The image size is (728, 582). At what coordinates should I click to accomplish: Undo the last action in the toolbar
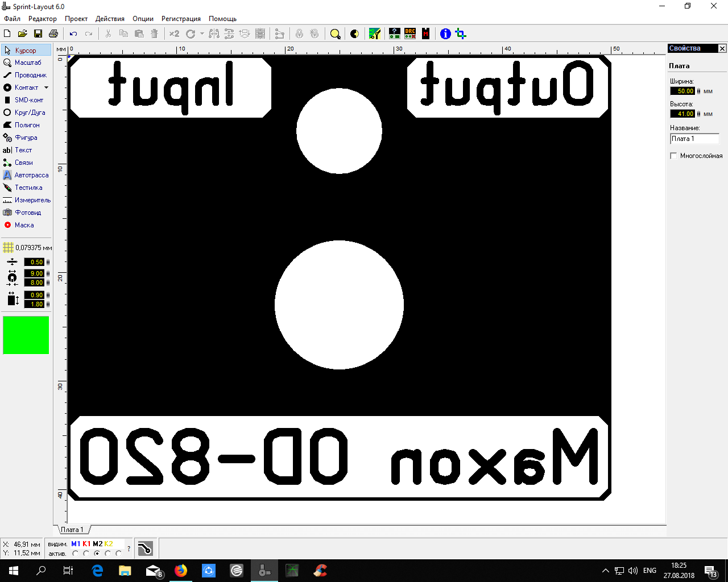click(x=73, y=34)
